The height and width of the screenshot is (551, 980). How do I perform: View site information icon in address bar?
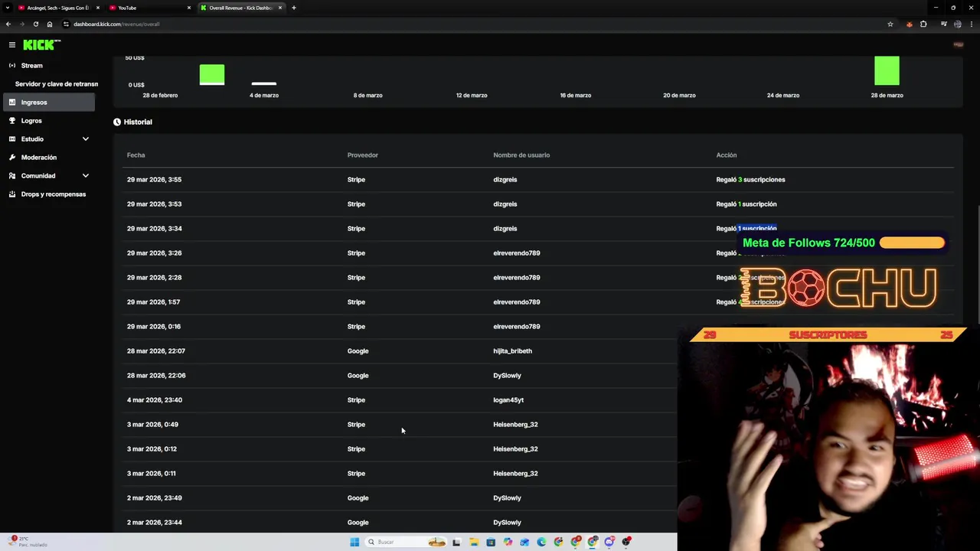click(66, 24)
